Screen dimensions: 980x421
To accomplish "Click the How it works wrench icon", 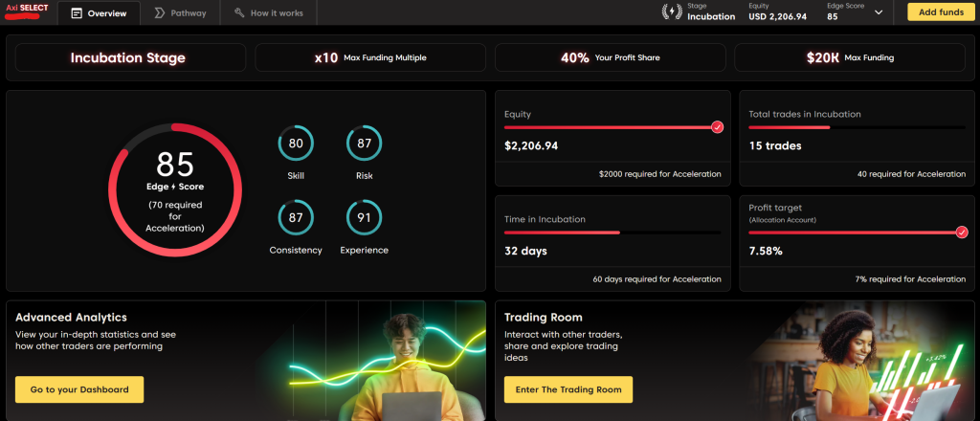I will [x=238, y=13].
